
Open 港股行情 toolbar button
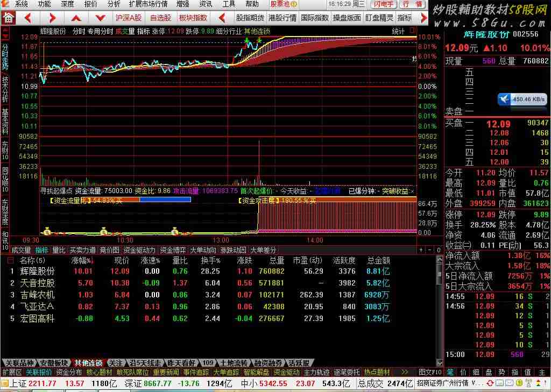(x=282, y=18)
